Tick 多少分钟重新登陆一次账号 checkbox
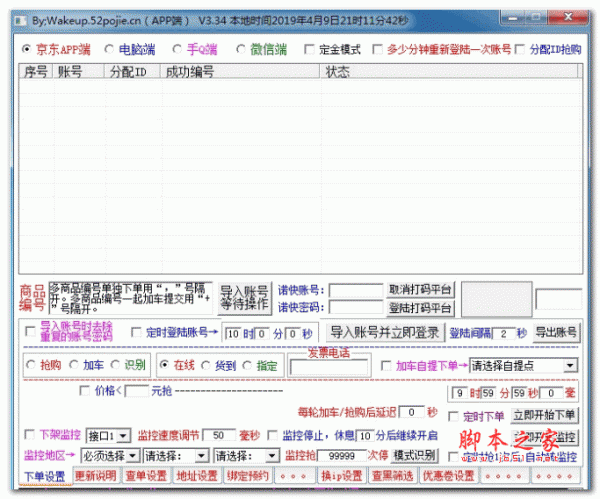This screenshot has width=600, height=499. 377,49
